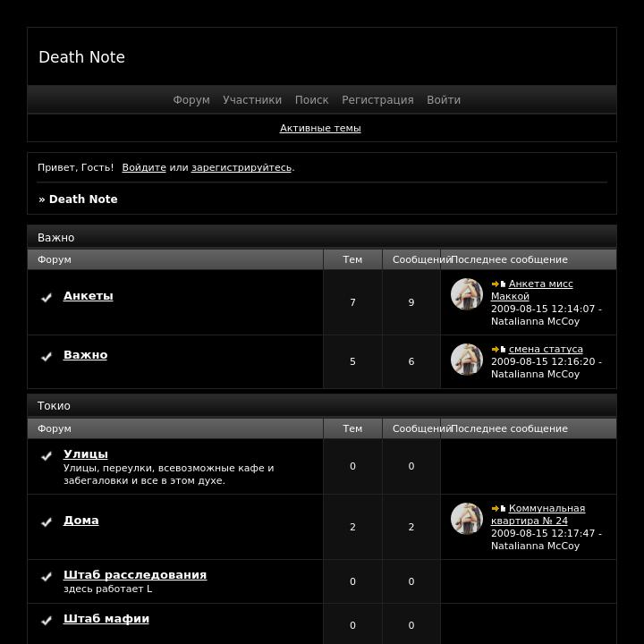Screen dimensions: 644x644
Task: Click the timestamp 2009-08-15 12:17:47
Action: pyautogui.click(x=543, y=533)
